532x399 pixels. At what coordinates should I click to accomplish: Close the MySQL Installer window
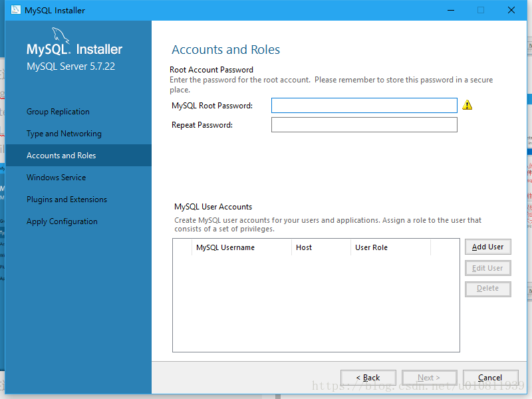pos(511,10)
